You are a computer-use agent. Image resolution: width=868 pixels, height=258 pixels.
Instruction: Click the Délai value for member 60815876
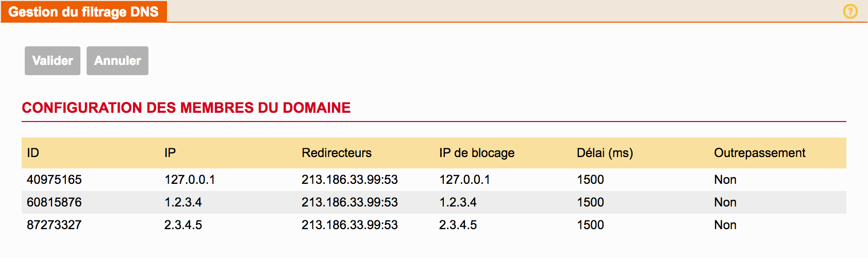[x=590, y=202]
